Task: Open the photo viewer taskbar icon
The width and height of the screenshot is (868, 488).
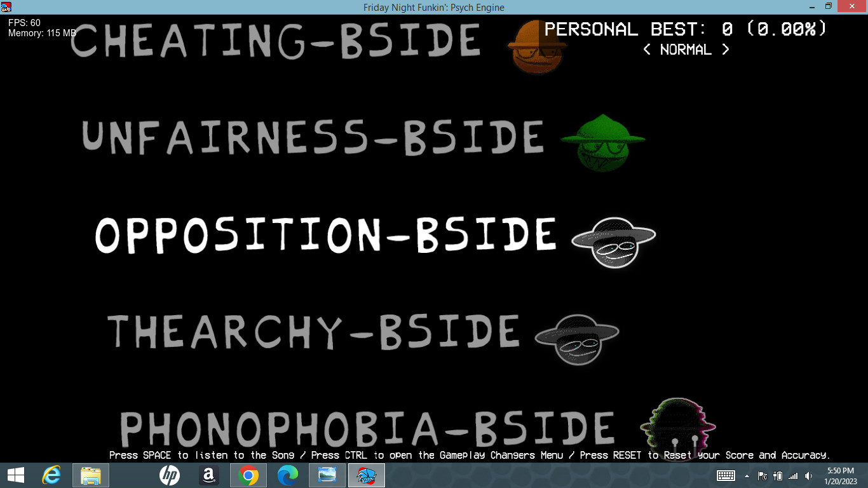Action: pos(327,475)
